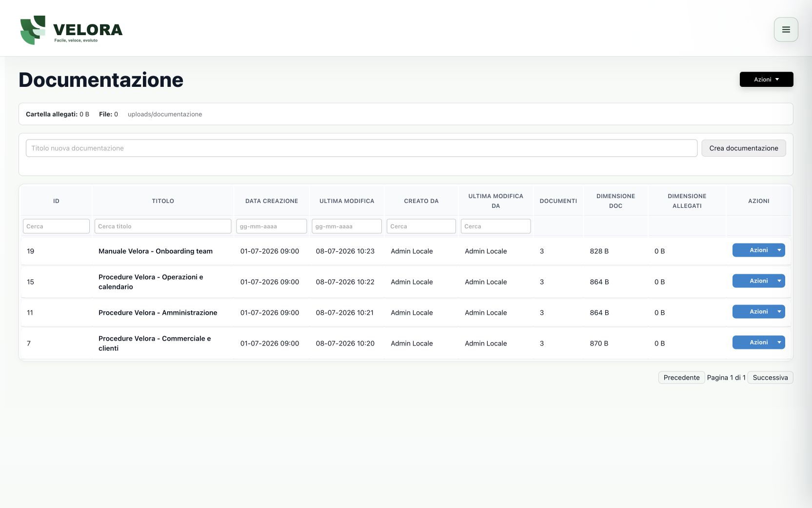Click the Ultima modifica date filter
The height and width of the screenshot is (508, 812).
[347, 226]
